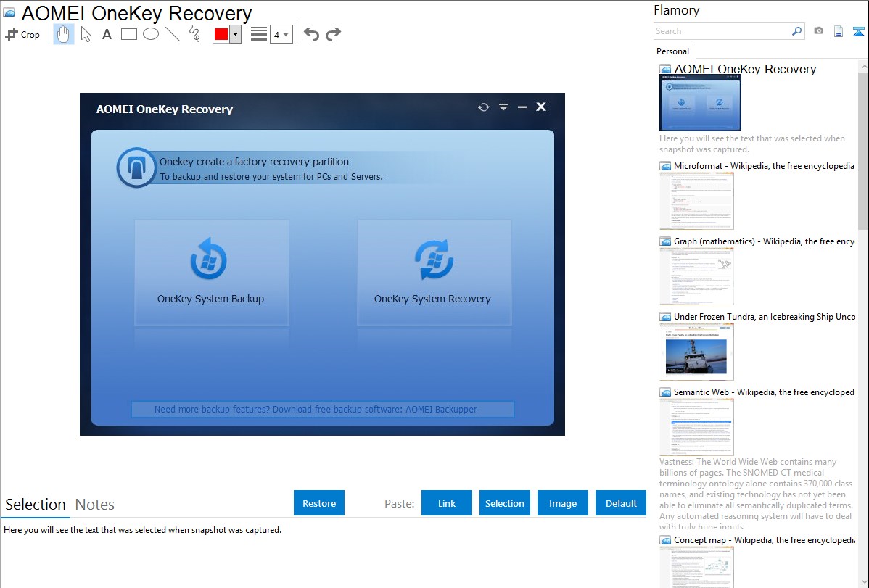Select the Crop tool
Viewport: 869px width, 588px height.
[22, 34]
